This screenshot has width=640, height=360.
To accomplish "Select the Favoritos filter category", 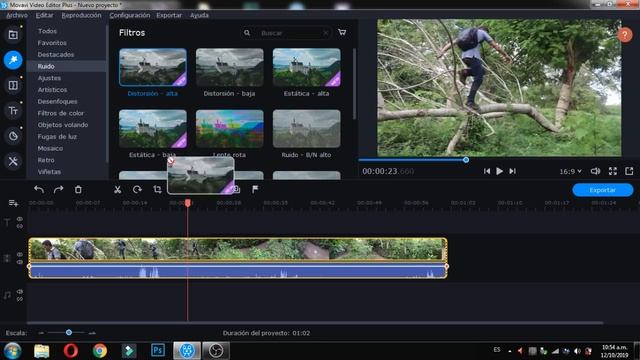I will pos(52,43).
